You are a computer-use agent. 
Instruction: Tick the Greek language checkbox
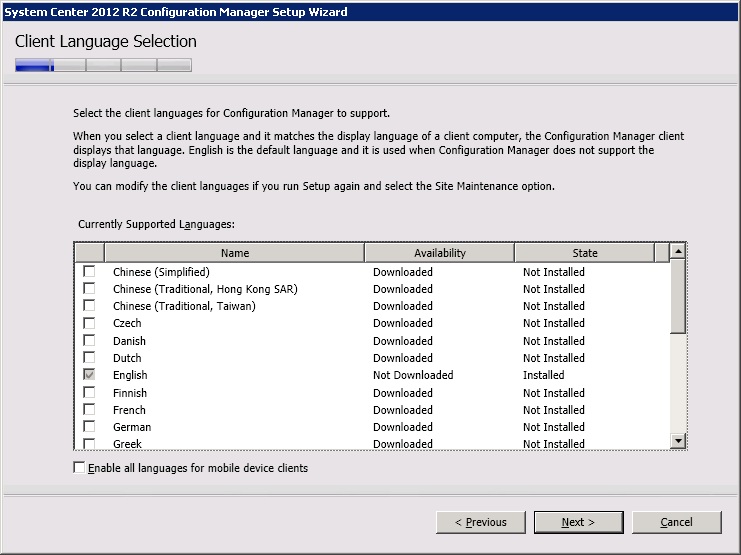click(90, 443)
